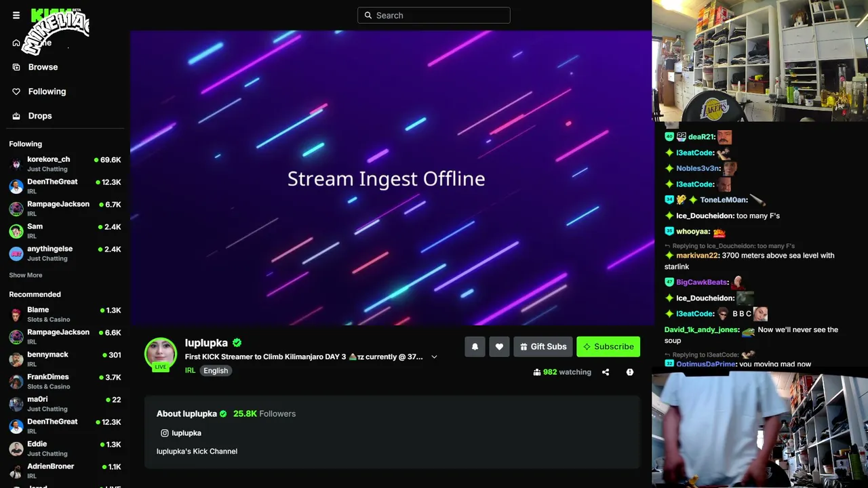Click anythingelse channel avatar
The height and width of the screenshot is (488, 868).
(16, 253)
